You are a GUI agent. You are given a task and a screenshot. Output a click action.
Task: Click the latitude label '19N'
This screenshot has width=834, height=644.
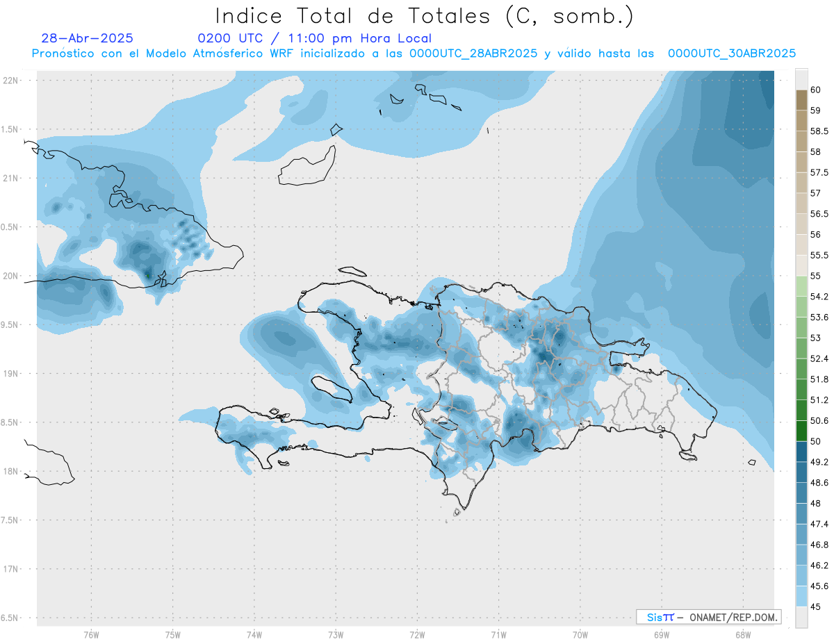tap(10, 374)
